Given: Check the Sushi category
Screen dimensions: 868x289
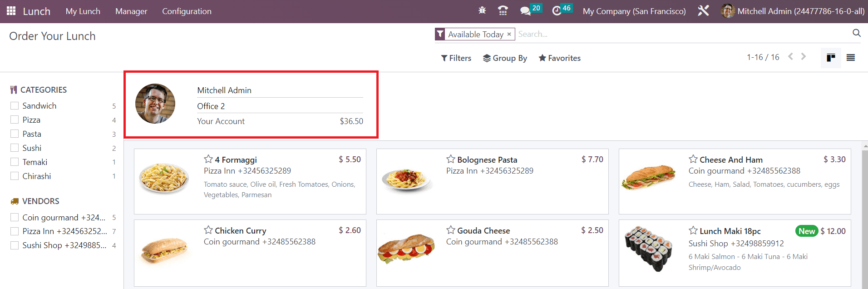Looking at the screenshot, I should click(15, 148).
